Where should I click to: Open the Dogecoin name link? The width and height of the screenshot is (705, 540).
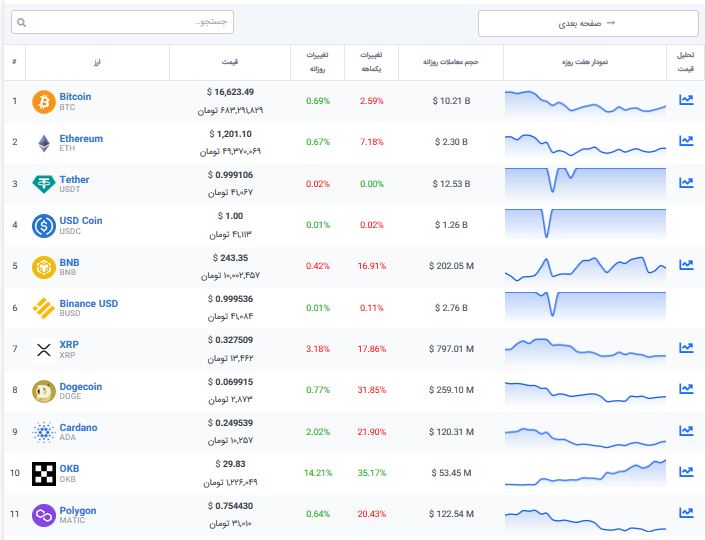coord(80,387)
